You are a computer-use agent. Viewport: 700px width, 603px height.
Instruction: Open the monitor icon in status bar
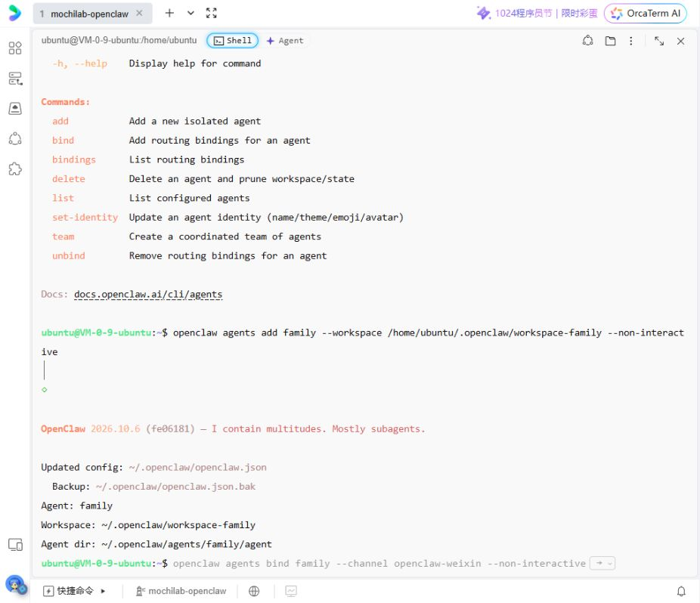(x=291, y=591)
